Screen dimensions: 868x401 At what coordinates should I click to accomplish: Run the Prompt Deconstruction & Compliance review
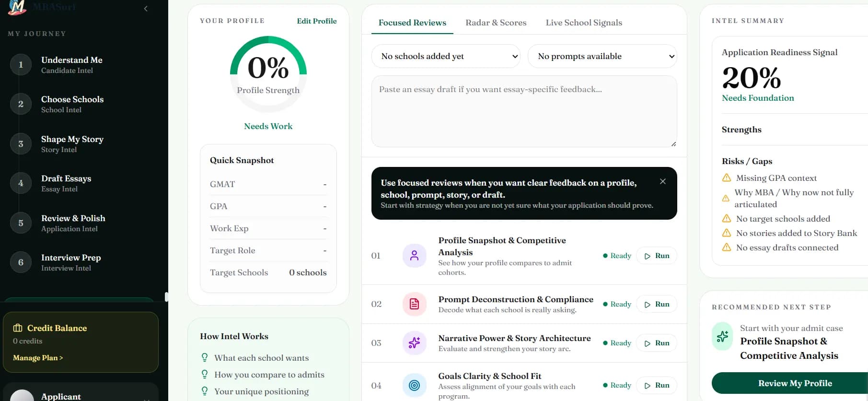click(x=657, y=304)
